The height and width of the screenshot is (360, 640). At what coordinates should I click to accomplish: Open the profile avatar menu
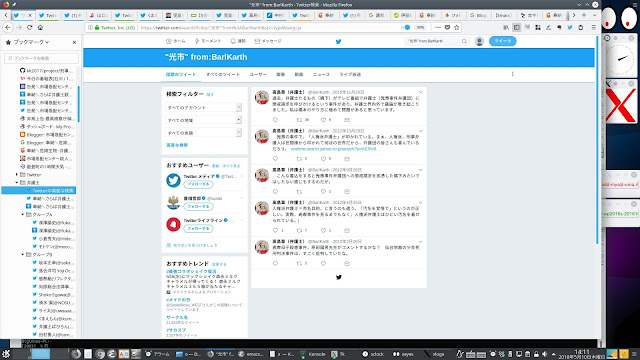479,41
